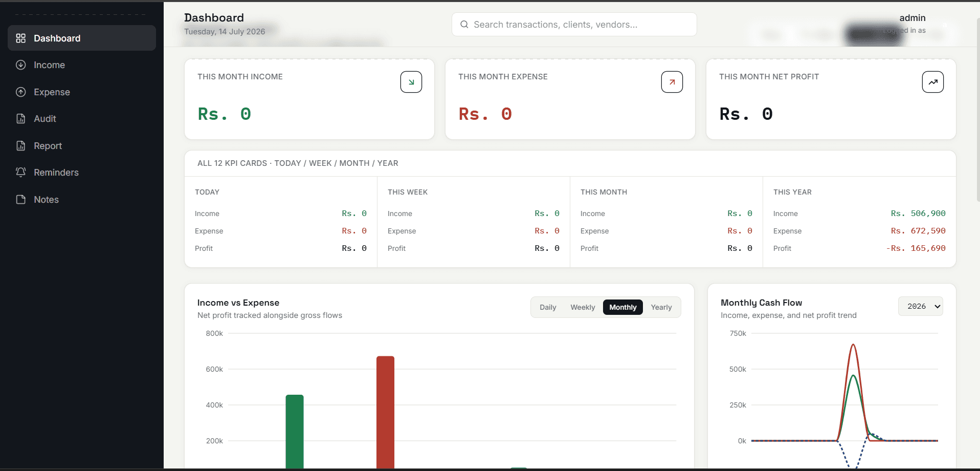Click the red expense bar in chart
The height and width of the screenshot is (471, 980).
click(385, 412)
